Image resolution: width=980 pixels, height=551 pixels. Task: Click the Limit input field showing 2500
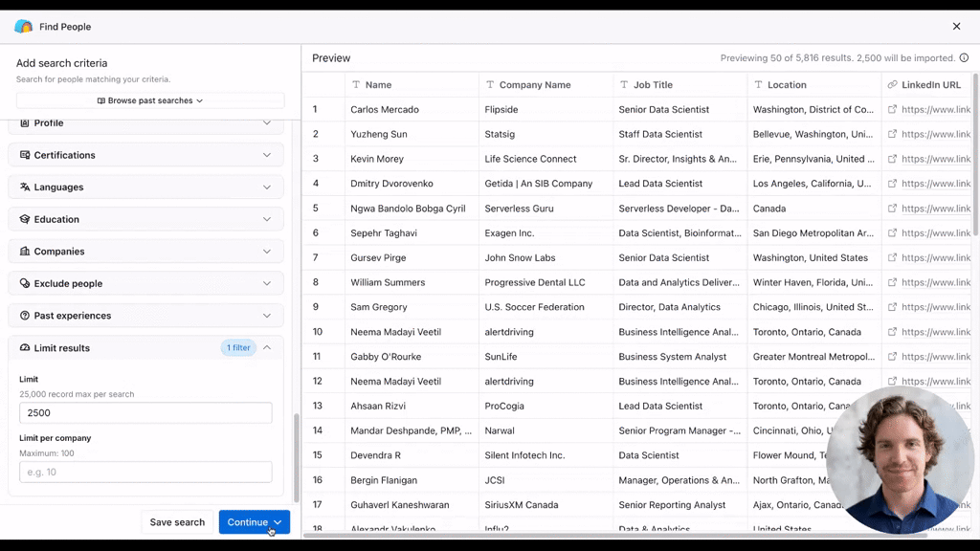click(145, 413)
